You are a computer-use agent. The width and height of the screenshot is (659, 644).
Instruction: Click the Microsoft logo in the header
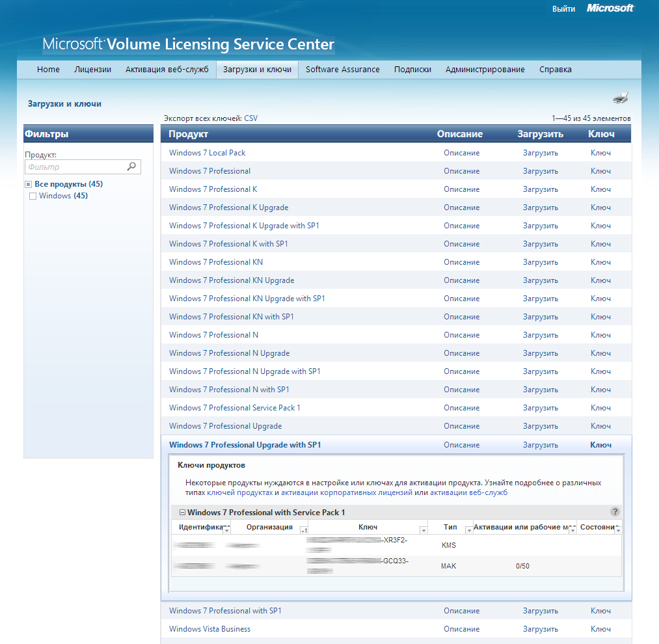pyautogui.click(x=610, y=8)
